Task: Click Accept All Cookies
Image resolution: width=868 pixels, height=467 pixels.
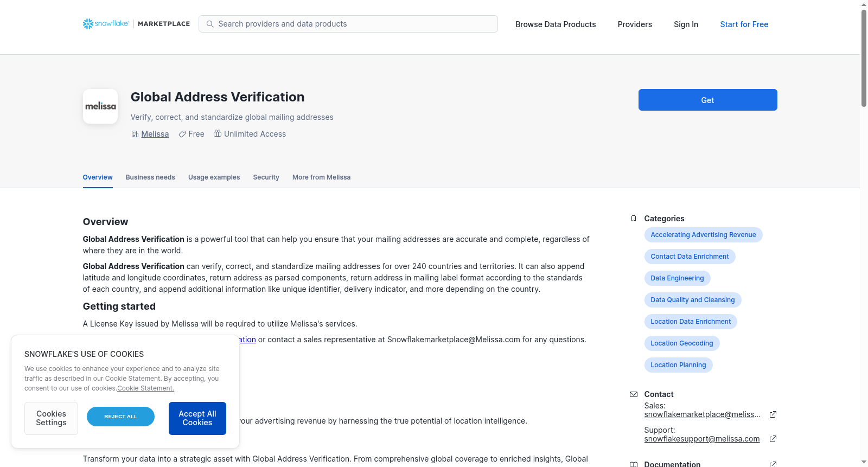Action: pyautogui.click(x=197, y=418)
